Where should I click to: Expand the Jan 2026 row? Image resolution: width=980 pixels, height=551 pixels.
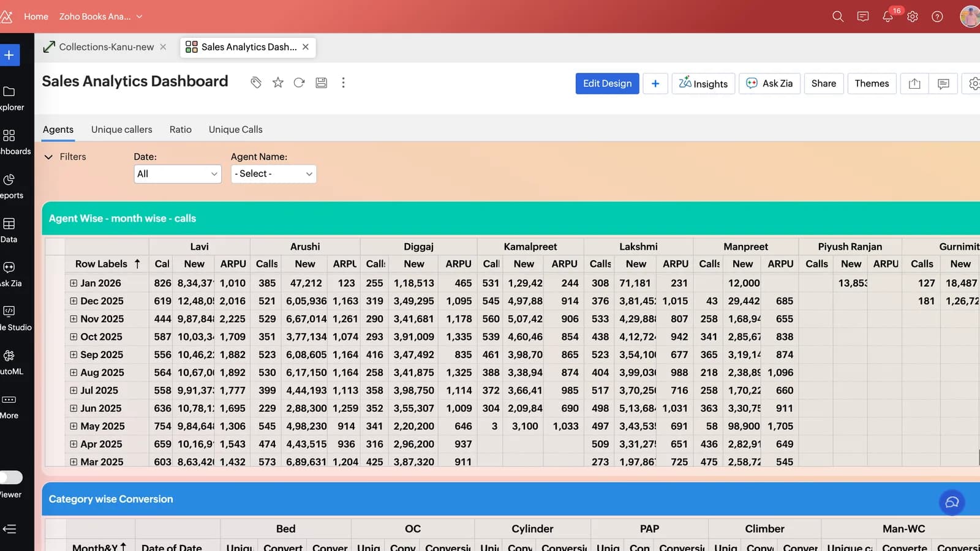[x=73, y=283]
